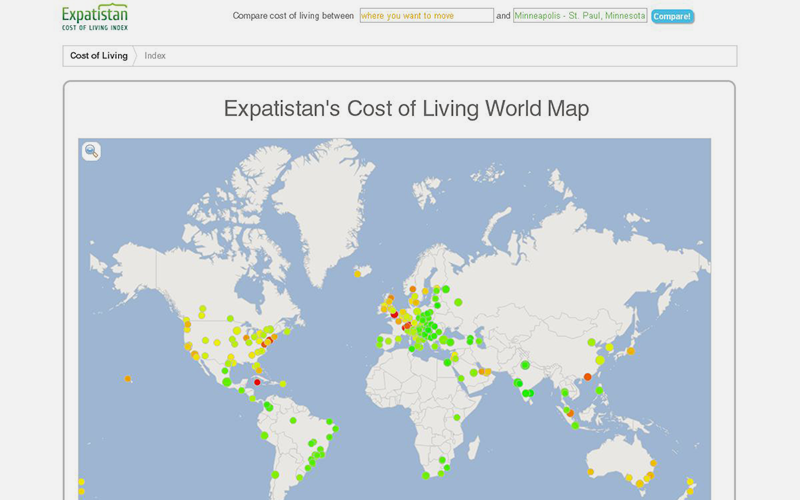Select the orange-red marker near Hong Kong
The width and height of the screenshot is (800, 500).
pos(587,377)
